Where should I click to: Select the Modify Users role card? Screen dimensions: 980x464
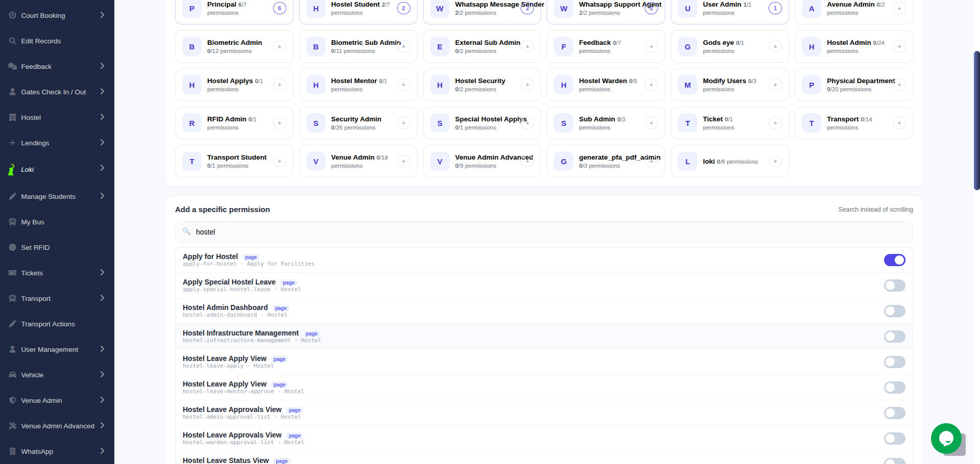729,85
